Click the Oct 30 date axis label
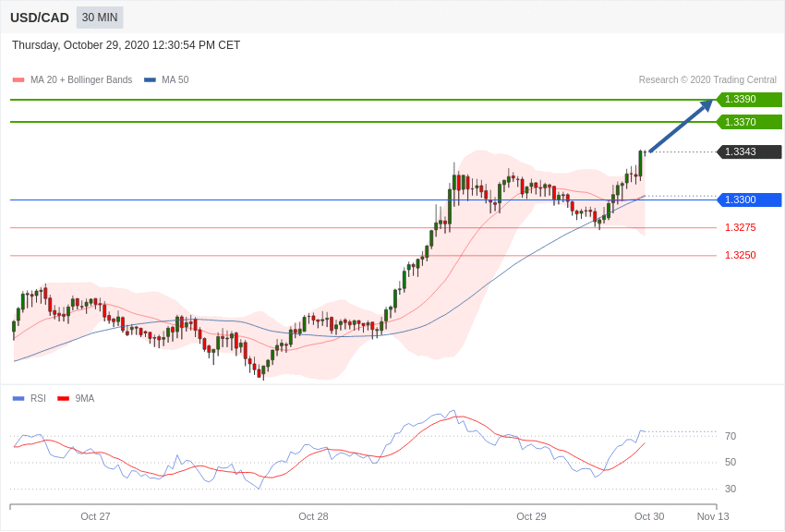The width and height of the screenshot is (785, 532). [x=649, y=516]
